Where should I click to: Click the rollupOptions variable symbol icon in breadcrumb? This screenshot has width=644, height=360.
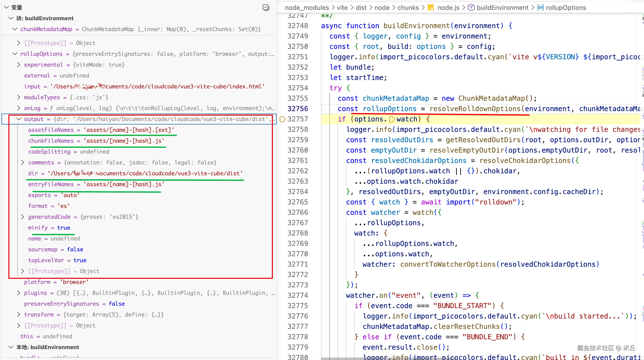(x=540, y=8)
